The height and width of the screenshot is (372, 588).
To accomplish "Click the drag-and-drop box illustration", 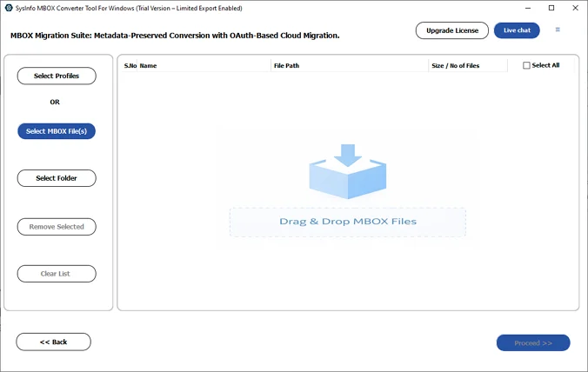I will tap(348, 171).
